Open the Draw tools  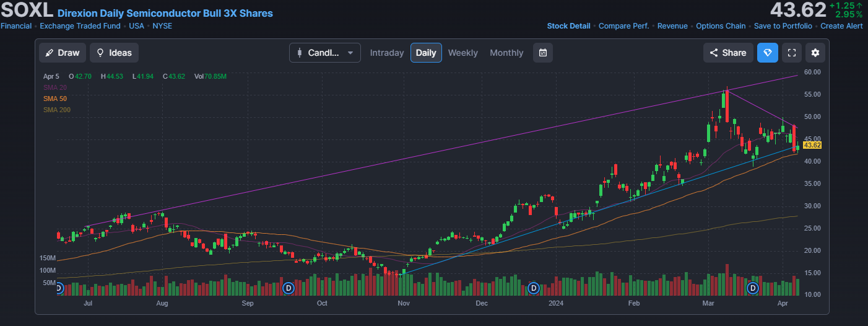coord(63,53)
